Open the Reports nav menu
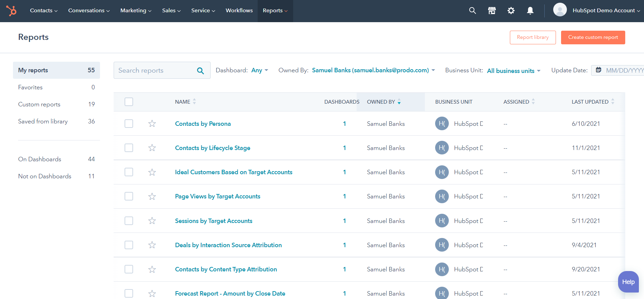Screen dimensions: 644x299 click(x=275, y=11)
